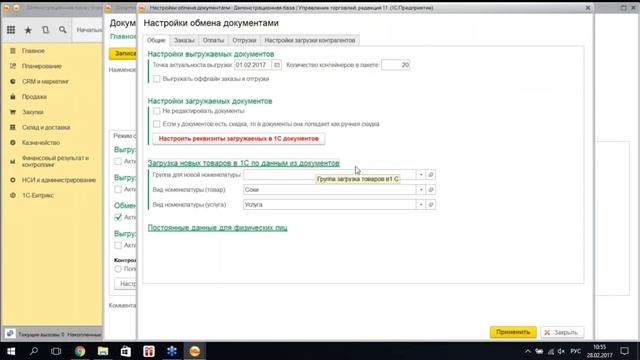Image resolution: width=640 pixels, height=360 pixels.
Task: Click Настроить реквизиты загружаемых в 1С документов
Action: click(239, 139)
